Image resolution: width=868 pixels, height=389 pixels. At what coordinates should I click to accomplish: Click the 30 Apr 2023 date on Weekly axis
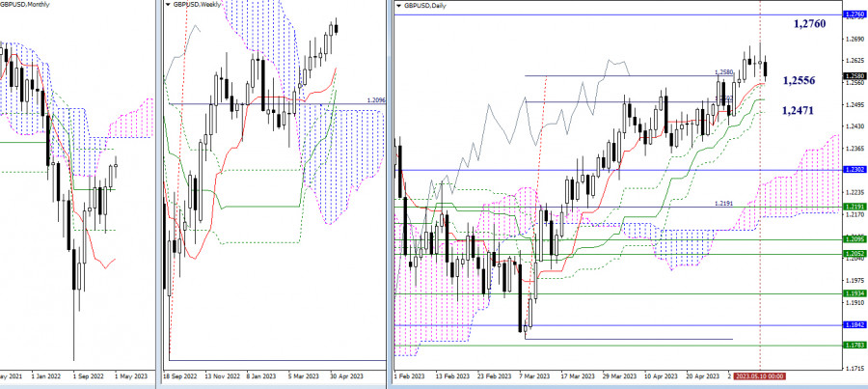tap(347, 376)
